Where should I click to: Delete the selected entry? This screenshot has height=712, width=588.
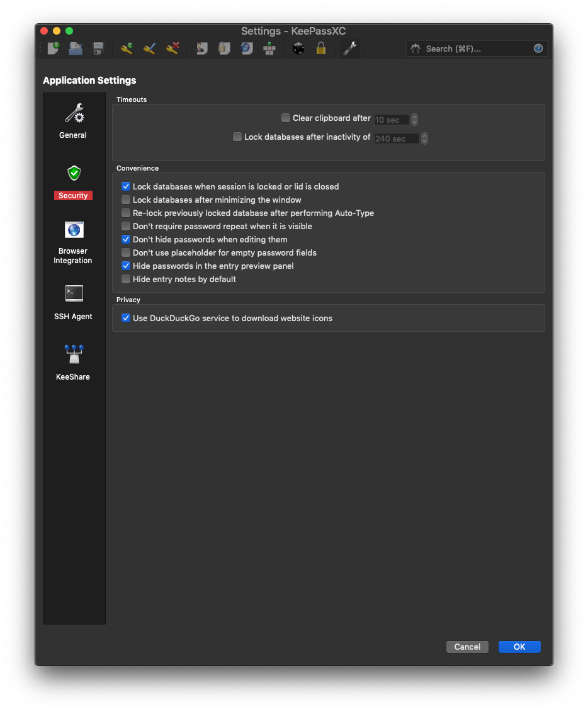172,48
